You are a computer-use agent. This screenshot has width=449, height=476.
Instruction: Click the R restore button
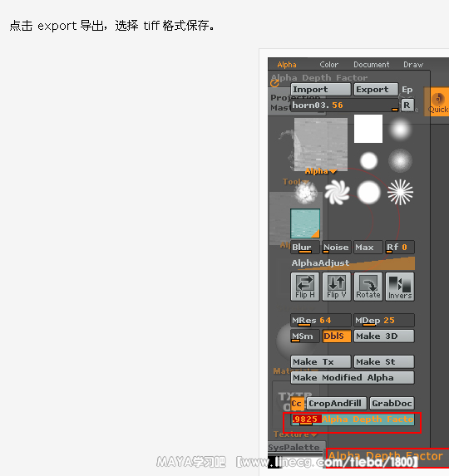(407, 106)
